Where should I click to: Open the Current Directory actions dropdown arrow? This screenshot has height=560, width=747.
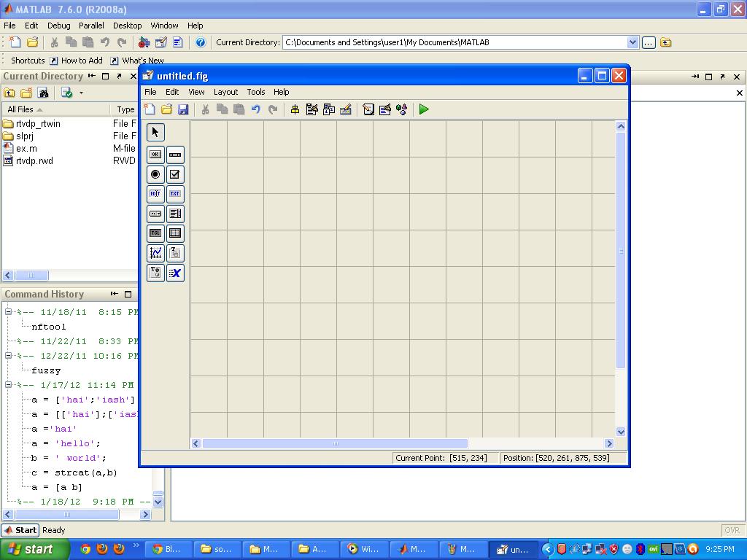(x=81, y=93)
